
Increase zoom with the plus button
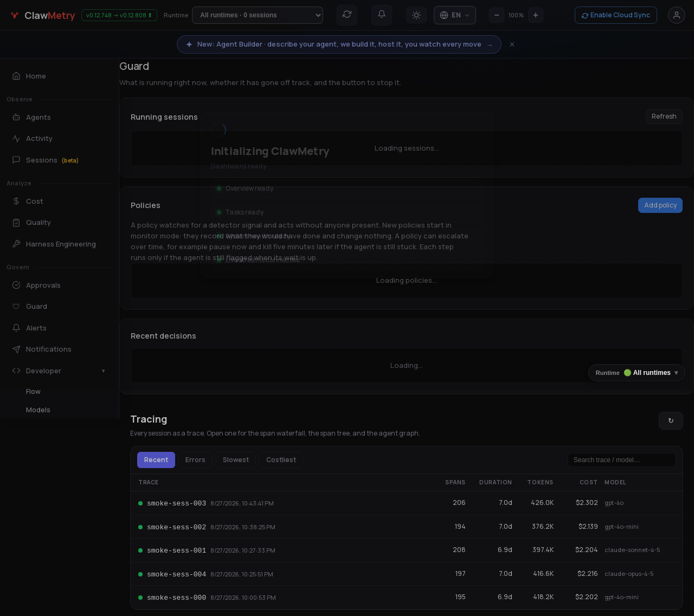536,15
